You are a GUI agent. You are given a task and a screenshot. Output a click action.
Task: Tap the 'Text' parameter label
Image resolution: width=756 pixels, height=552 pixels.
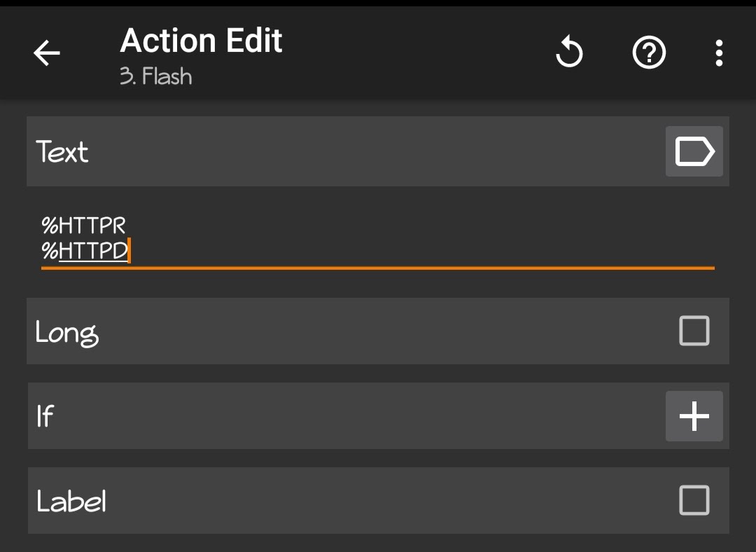[x=62, y=151]
